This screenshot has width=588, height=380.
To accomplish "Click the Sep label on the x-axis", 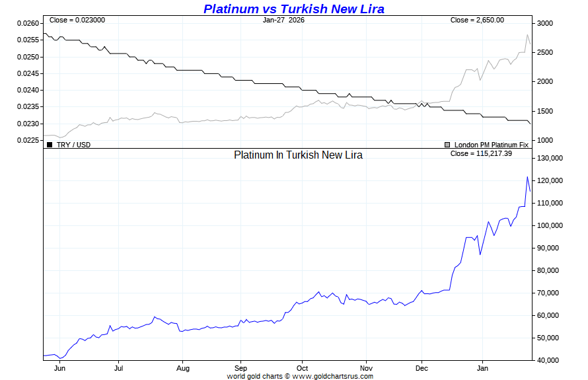I will 240,368.
